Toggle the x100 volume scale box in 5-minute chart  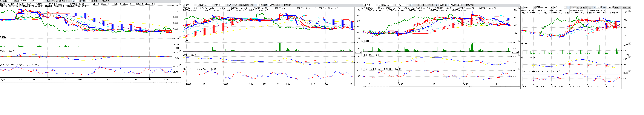[176, 48]
